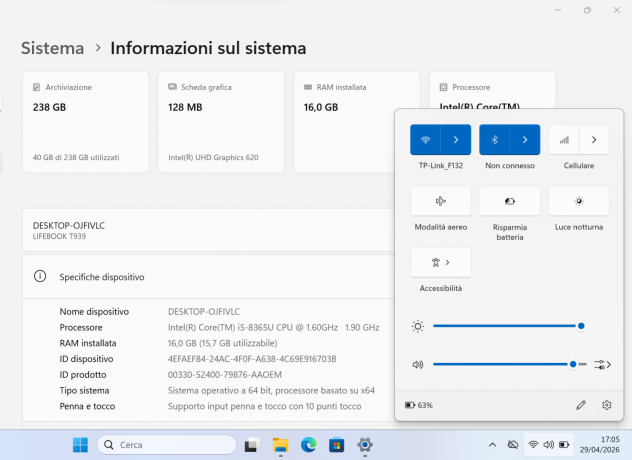This screenshot has width=632, height=460.
Task: Open the Processore card
Action: tap(492, 90)
